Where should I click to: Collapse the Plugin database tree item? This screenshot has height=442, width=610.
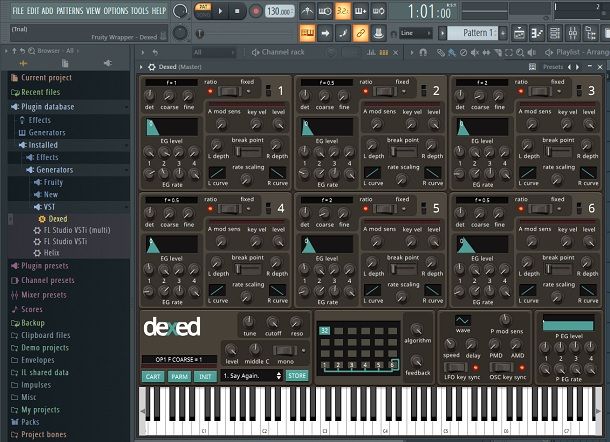click(x=69, y=107)
